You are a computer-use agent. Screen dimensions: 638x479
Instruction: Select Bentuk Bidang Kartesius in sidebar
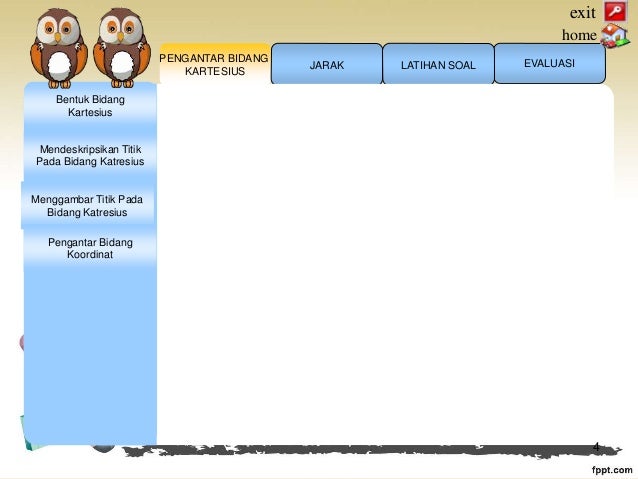point(90,106)
